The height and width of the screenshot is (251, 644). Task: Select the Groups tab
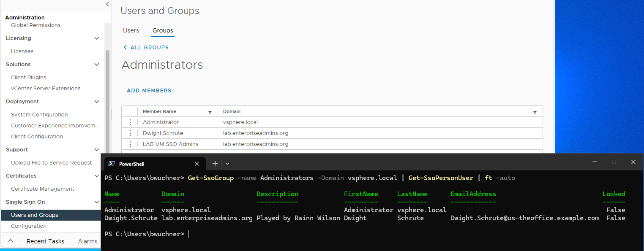point(163,30)
